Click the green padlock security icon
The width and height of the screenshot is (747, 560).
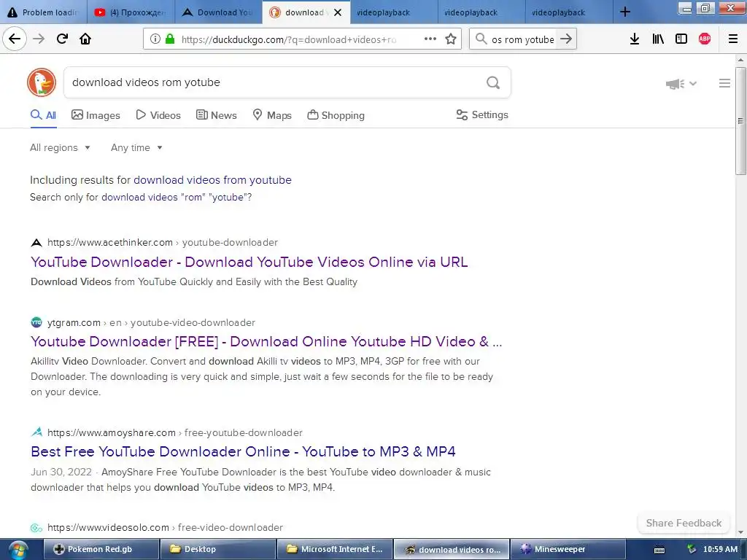[169, 39]
